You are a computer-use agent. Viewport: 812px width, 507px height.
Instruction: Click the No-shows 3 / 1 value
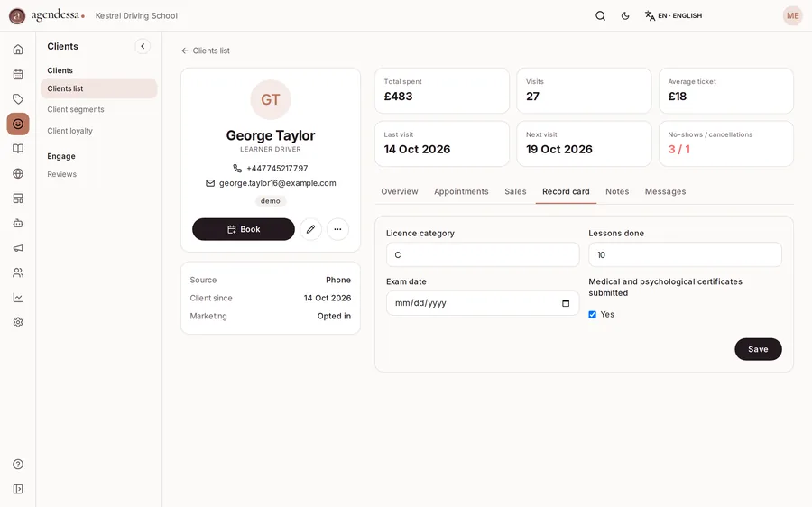[678, 149]
